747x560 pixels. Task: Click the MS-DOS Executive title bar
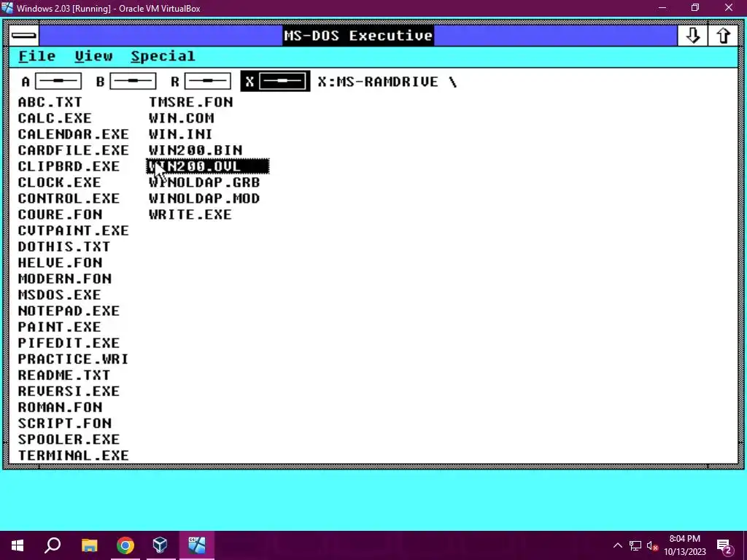(357, 36)
